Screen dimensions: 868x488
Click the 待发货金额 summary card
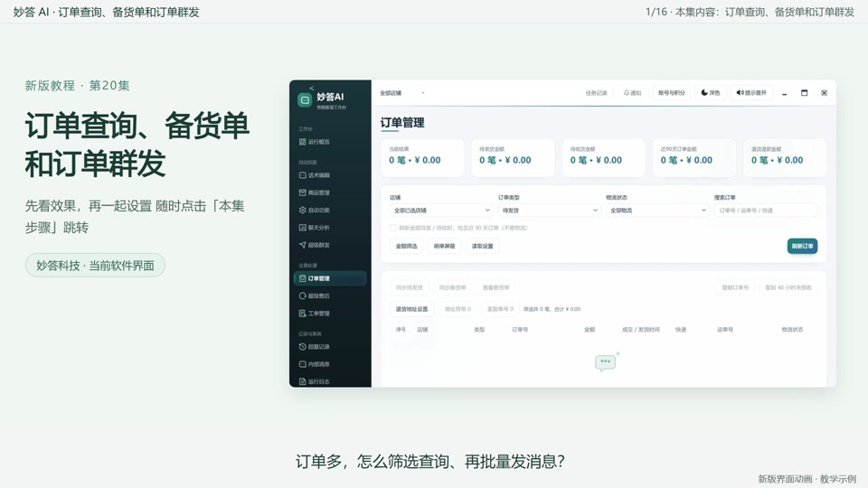pos(513,157)
